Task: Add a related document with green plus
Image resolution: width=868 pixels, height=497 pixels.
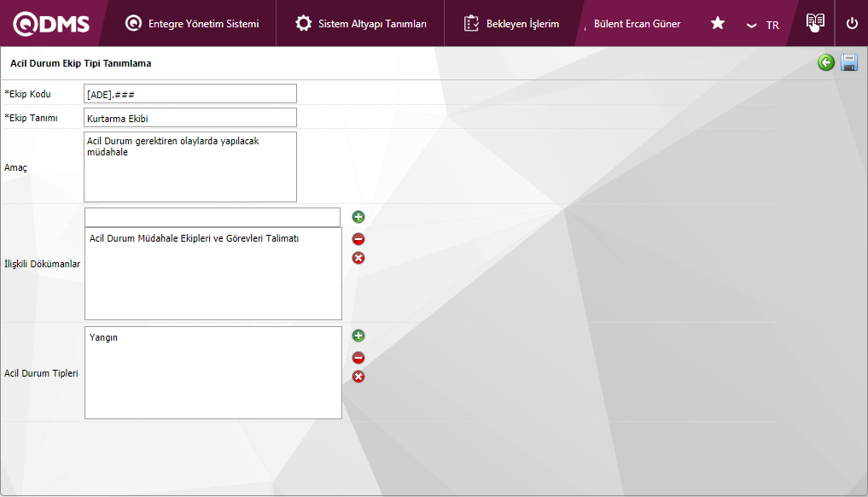Action: 358,217
